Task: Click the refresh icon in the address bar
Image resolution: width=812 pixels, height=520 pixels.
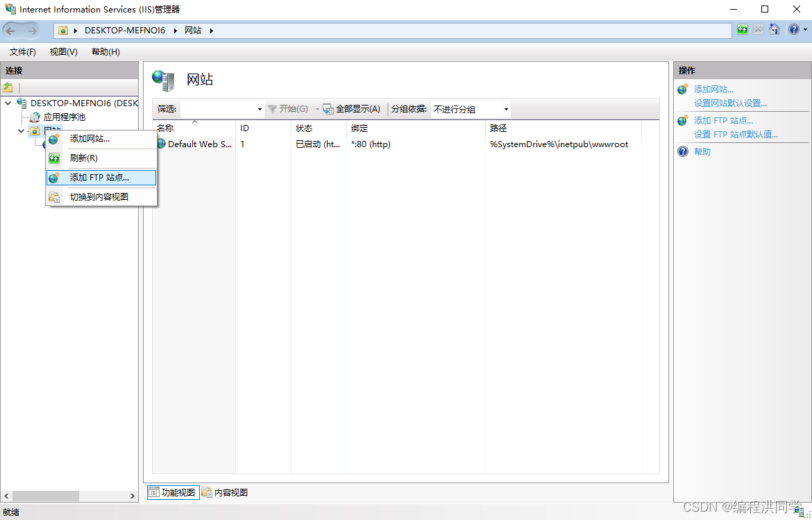Action: tap(743, 30)
